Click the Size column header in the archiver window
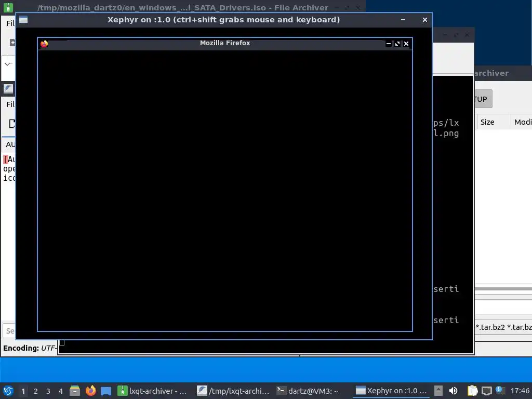 [x=494, y=122]
